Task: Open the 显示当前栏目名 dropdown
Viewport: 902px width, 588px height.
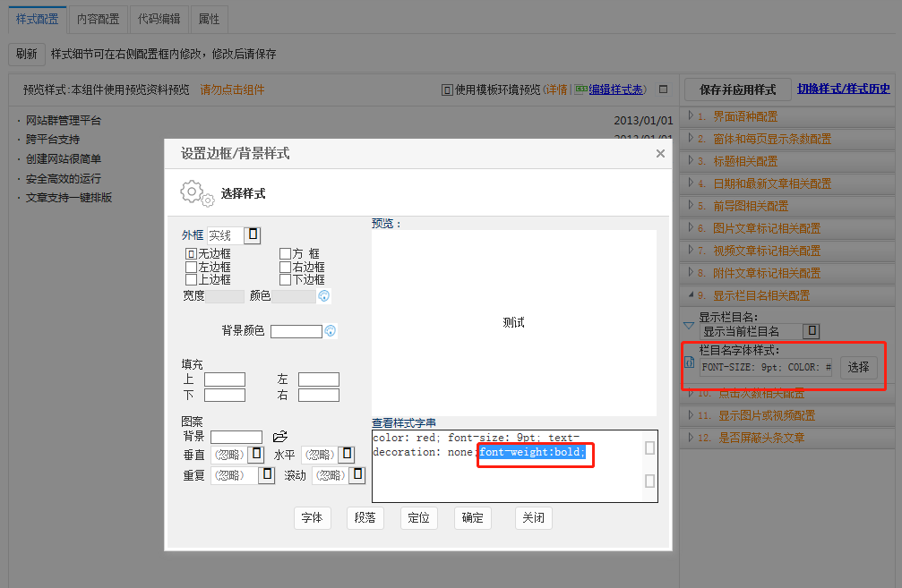Action: pyautogui.click(x=812, y=331)
